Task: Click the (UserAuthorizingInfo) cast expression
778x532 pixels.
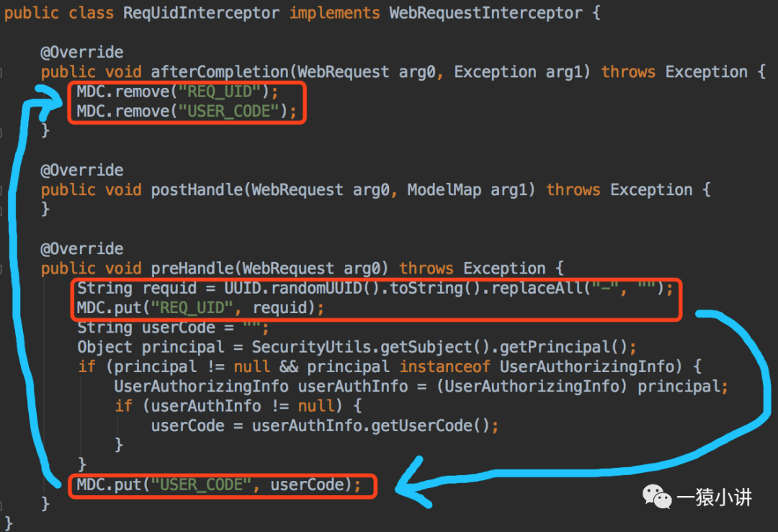Action: pyautogui.click(x=532, y=387)
